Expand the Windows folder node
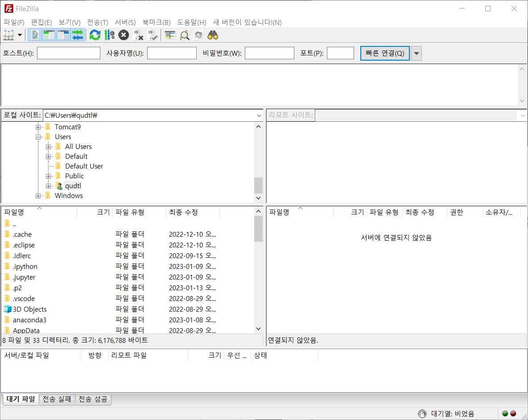 click(x=38, y=196)
